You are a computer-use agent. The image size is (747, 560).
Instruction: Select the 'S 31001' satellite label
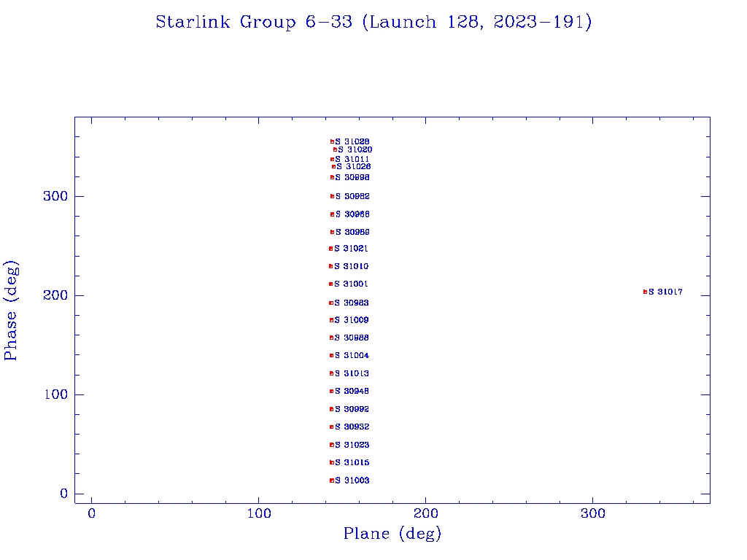point(351,284)
